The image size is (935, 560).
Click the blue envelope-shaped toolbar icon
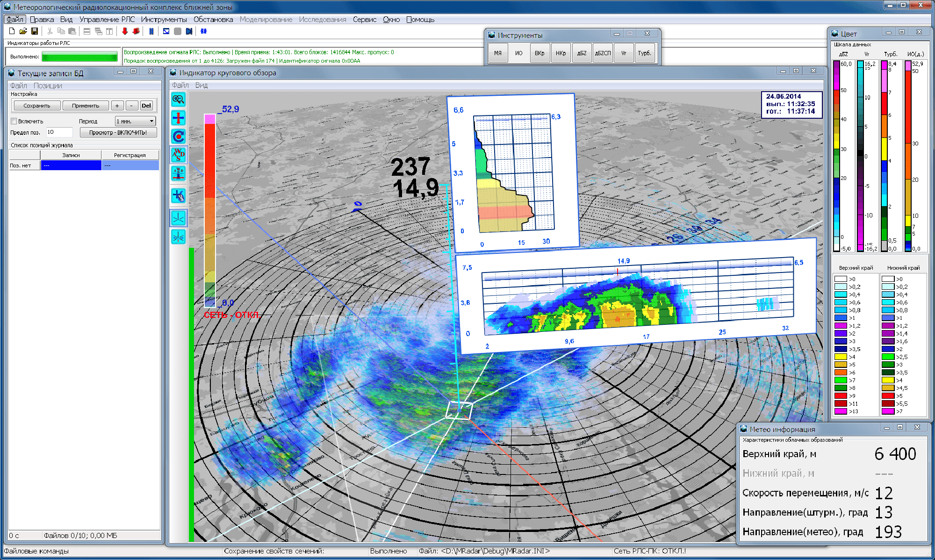pos(166,31)
